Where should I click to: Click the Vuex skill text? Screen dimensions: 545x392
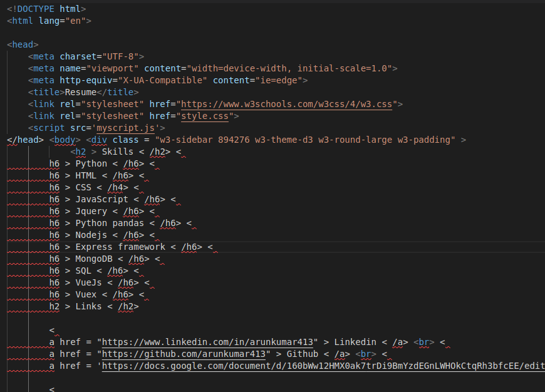[x=86, y=294]
